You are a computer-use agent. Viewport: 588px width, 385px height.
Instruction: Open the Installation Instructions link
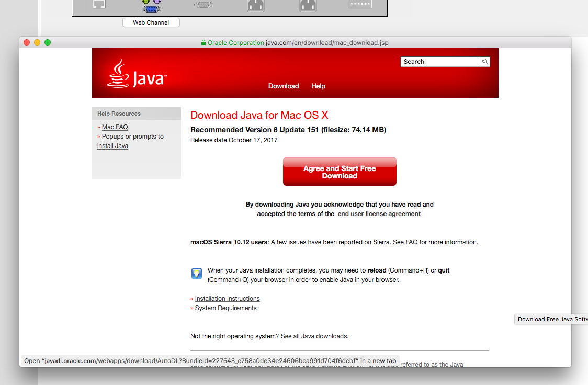tap(227, 298)
